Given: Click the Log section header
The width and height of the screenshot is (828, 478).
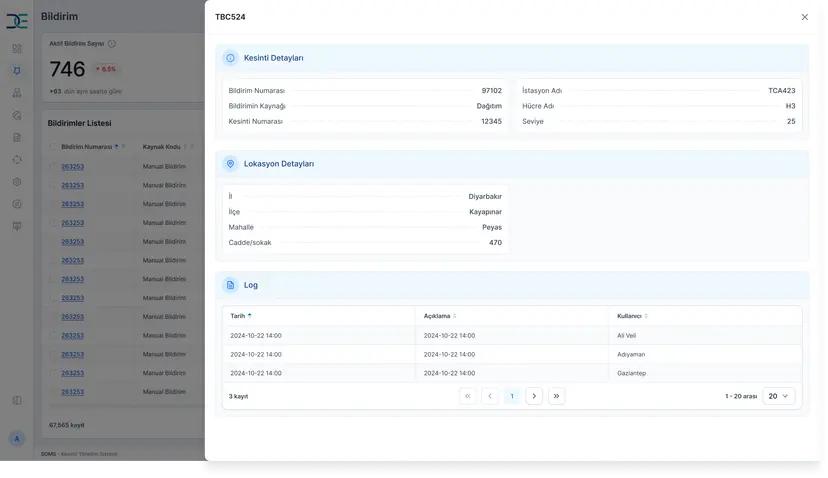Looking at the screenshot, I should click(512, 285).
